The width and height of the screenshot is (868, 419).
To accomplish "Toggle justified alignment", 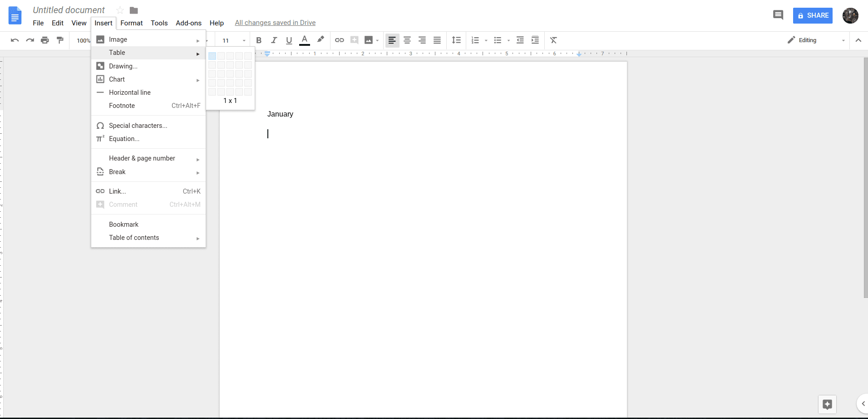I will 437,40.
